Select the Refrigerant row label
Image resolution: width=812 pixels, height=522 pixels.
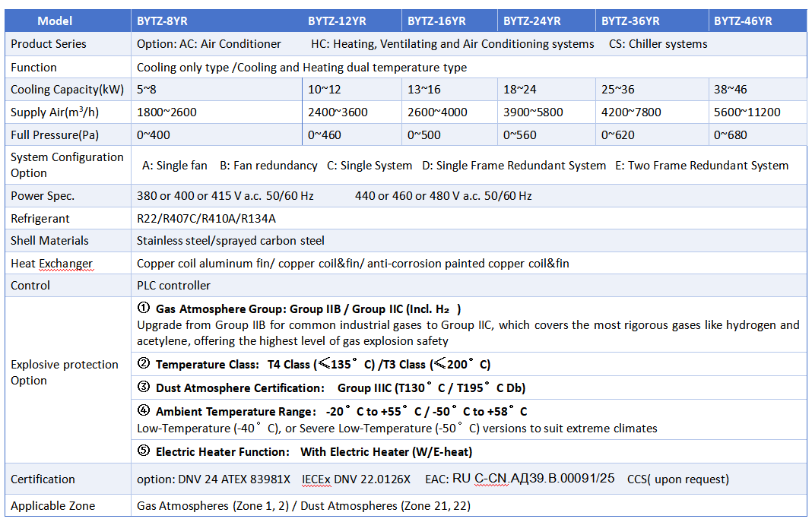coord(40,219)
